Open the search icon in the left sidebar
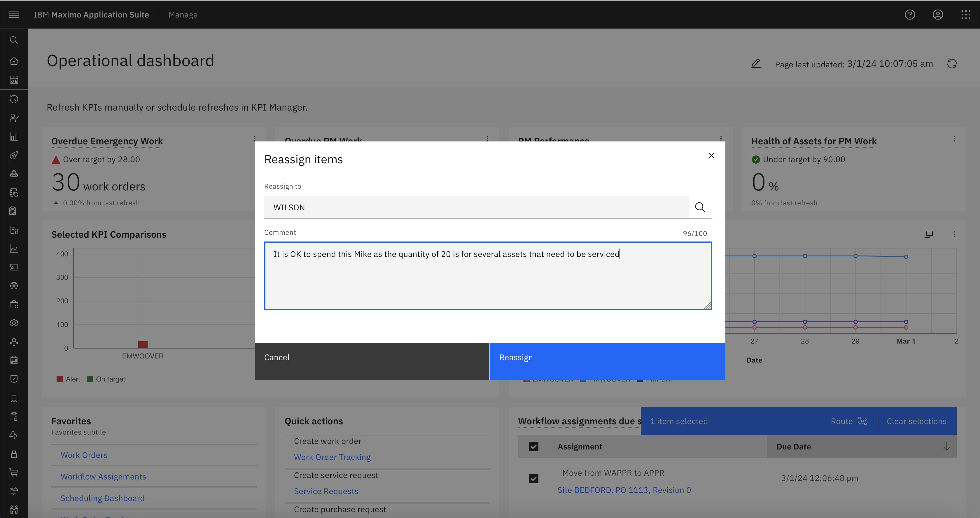Screen dimensions: 980x518 (14, 40)
